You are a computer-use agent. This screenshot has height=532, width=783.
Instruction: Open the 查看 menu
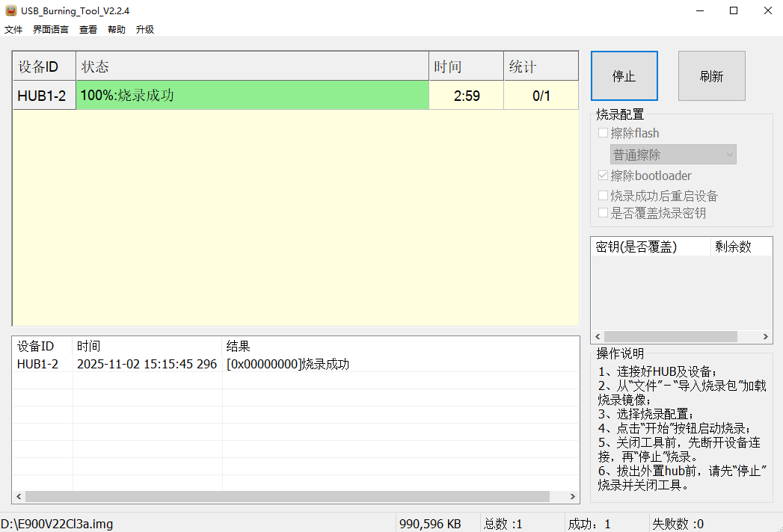tap(87, 29)
